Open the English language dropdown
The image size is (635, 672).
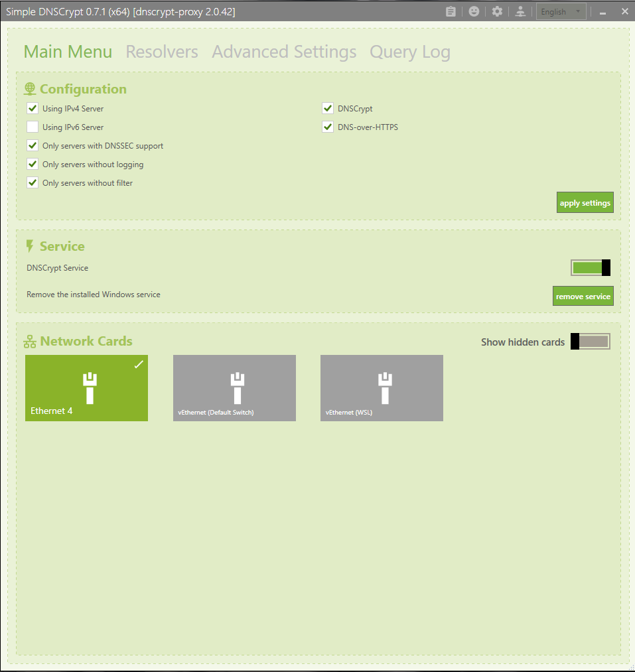(561, 11)
